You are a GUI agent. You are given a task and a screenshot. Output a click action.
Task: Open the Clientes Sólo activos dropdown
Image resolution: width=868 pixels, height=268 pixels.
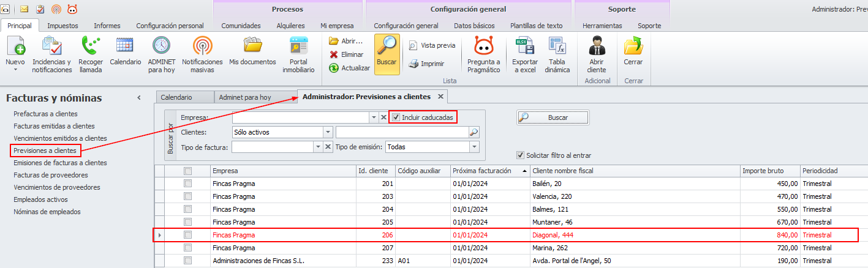(328, 132)
